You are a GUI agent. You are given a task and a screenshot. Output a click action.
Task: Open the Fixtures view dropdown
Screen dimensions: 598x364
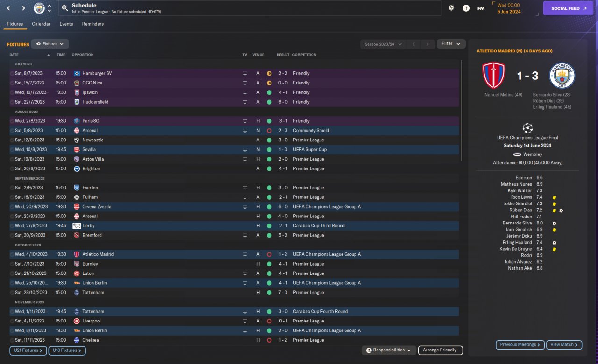tap(50, 44)
